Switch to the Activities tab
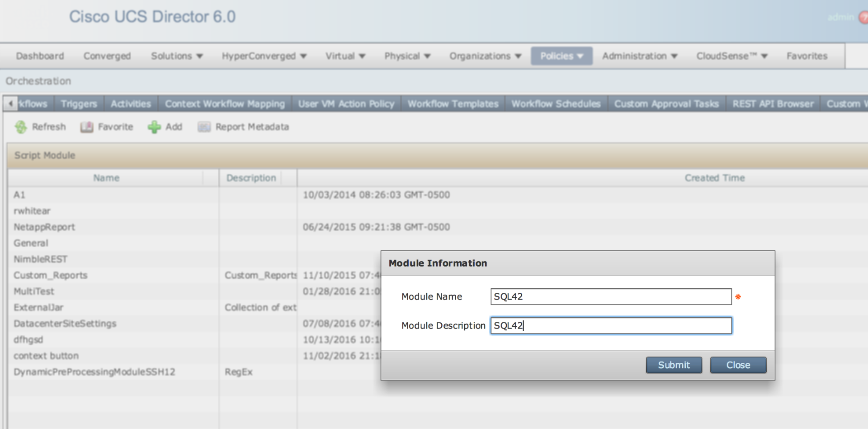The image size is (868, 429). click(131, 104)
